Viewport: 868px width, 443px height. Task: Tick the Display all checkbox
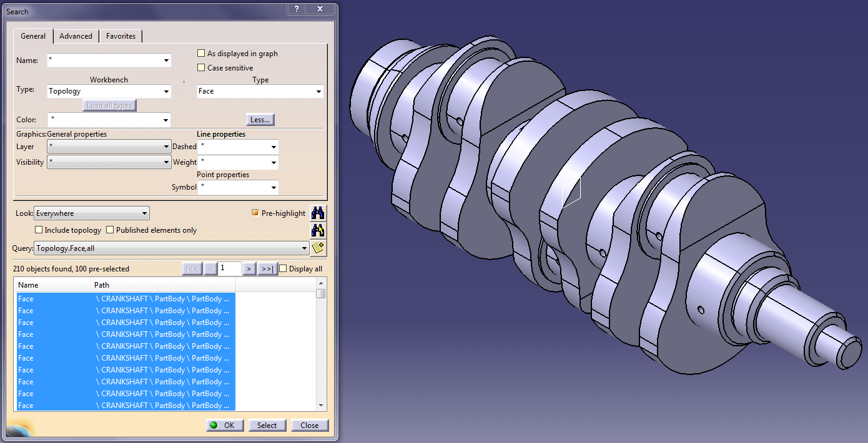pyautogui.click(x=283, y=269)
